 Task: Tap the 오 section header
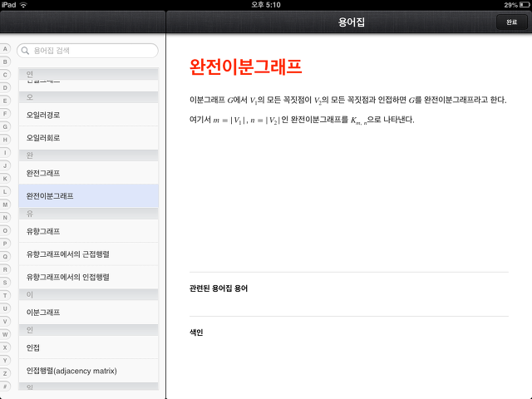click(x=89, y=97)
